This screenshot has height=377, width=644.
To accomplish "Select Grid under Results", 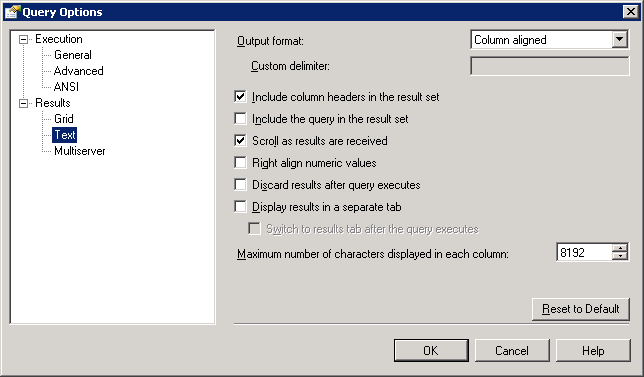I will (64, 119).
